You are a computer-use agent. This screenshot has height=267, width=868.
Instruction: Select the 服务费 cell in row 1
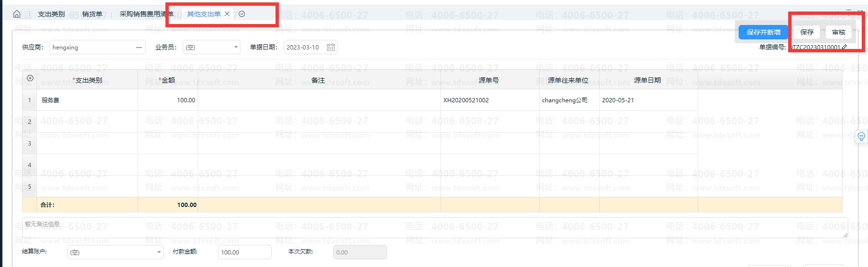87,100
